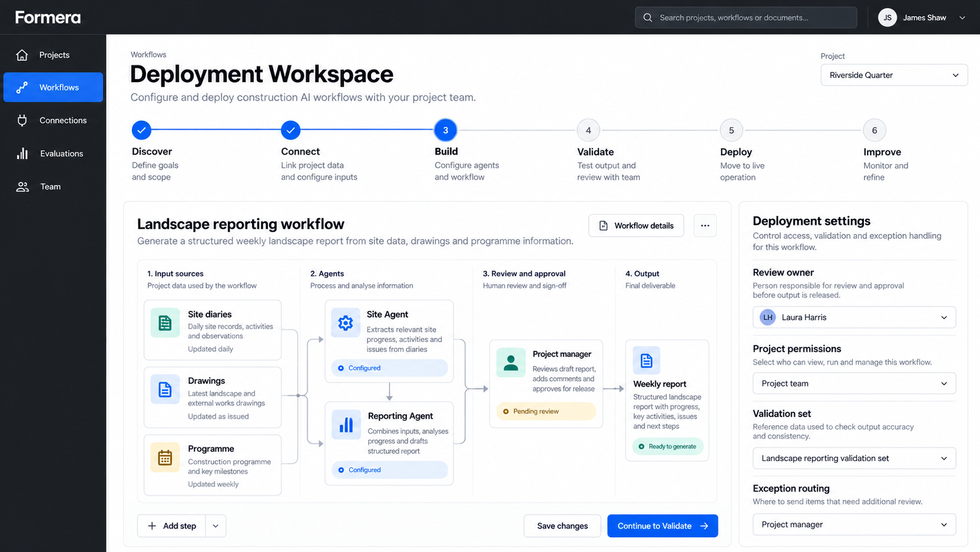The height and width of the screenshot is (552, 980).
Task: Click the Team people icon
Action: click(22, 187)
